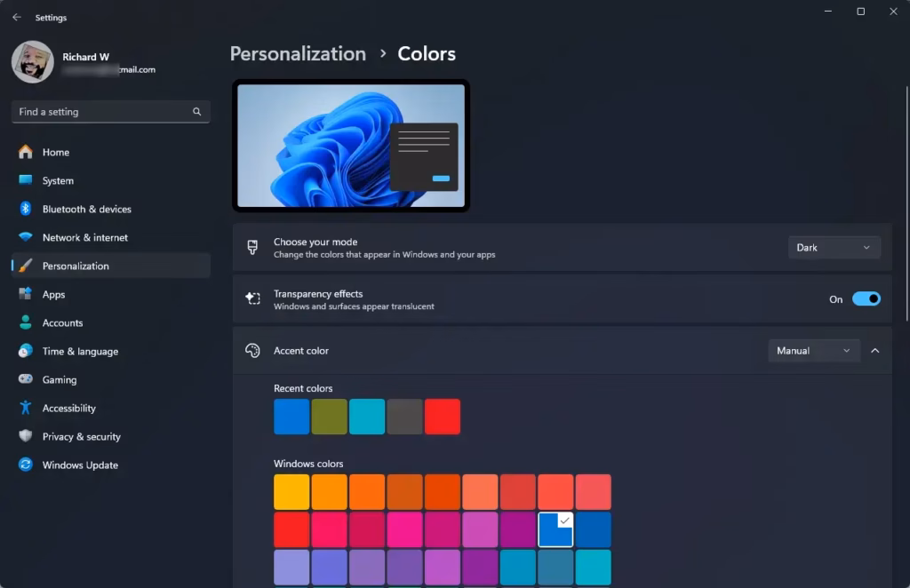
Task: Click the Privacy shield icon
Action: (26, 436)
